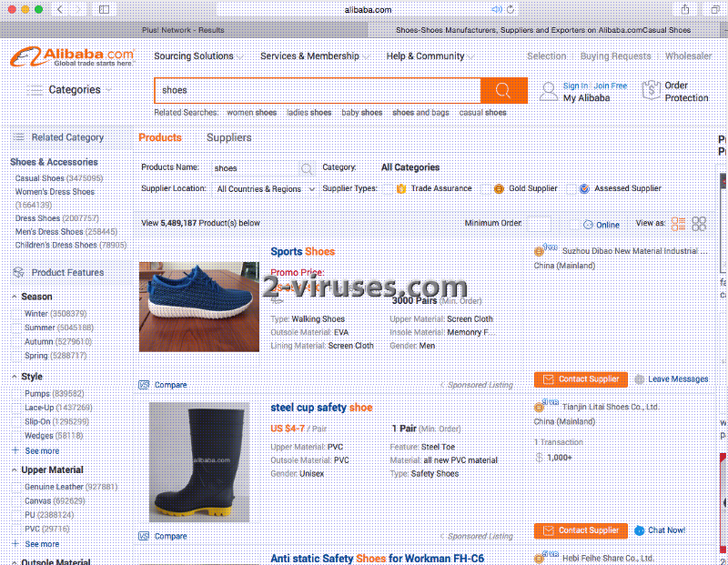Collapse the Season filter section
Image resolution: width=728 pixels, height=565 pixels.
[x=14, y=297]
